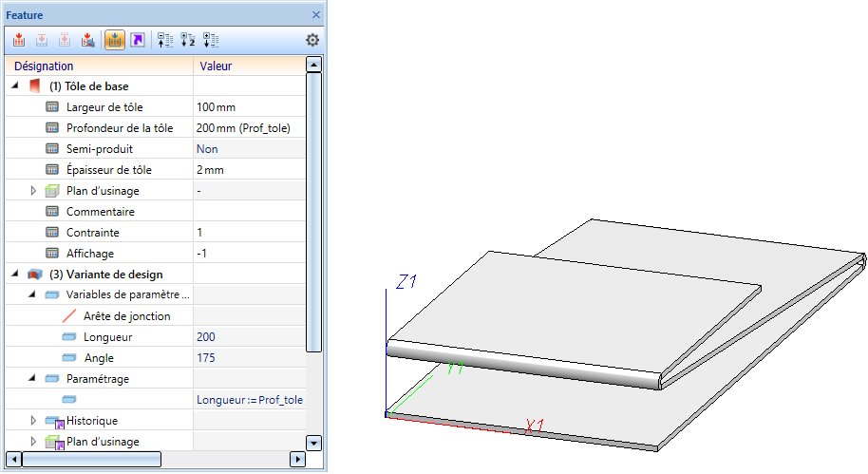Click the Historique icon

point(55,422)
